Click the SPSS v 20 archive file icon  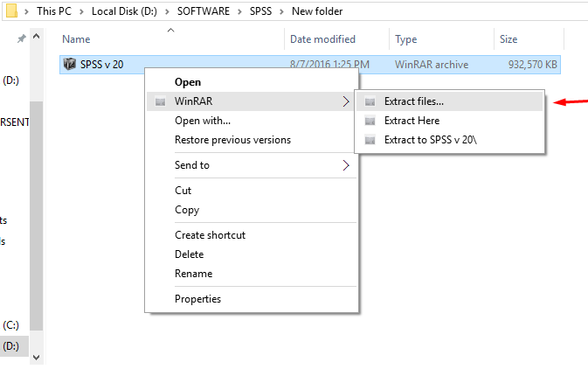point(70,64)
